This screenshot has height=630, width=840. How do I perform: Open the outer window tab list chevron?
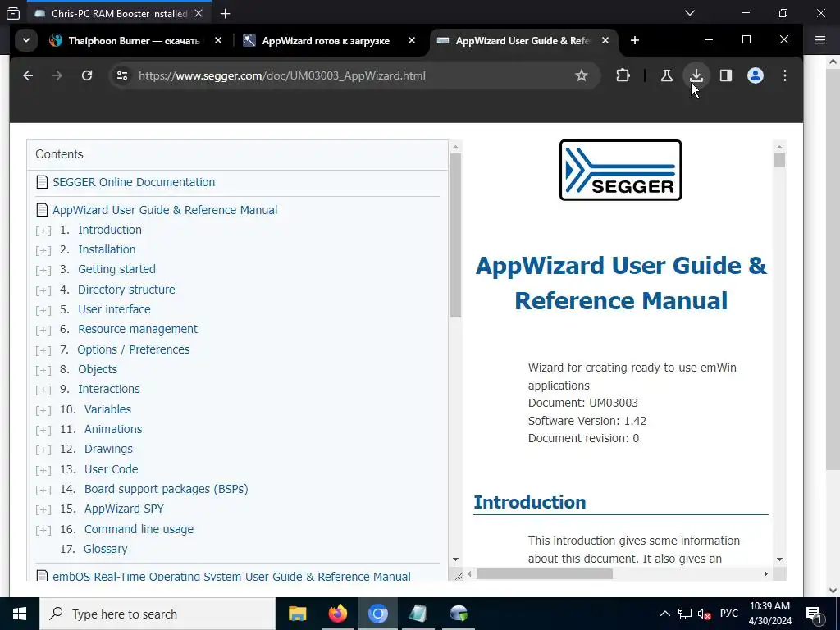click(690, 13)
